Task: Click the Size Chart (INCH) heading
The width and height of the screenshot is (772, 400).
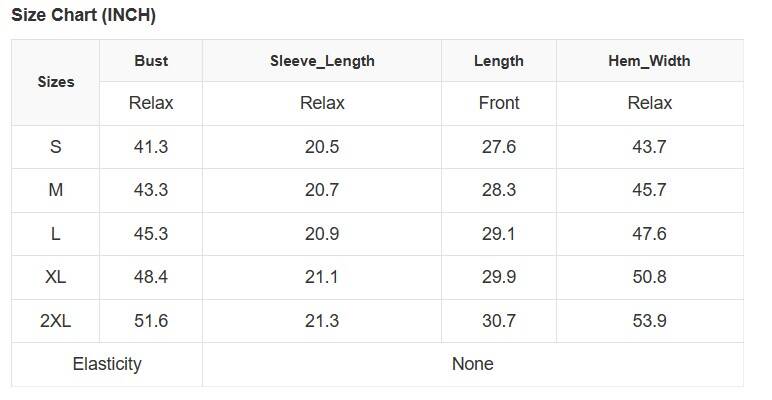Action: click(x=84, y=16)
